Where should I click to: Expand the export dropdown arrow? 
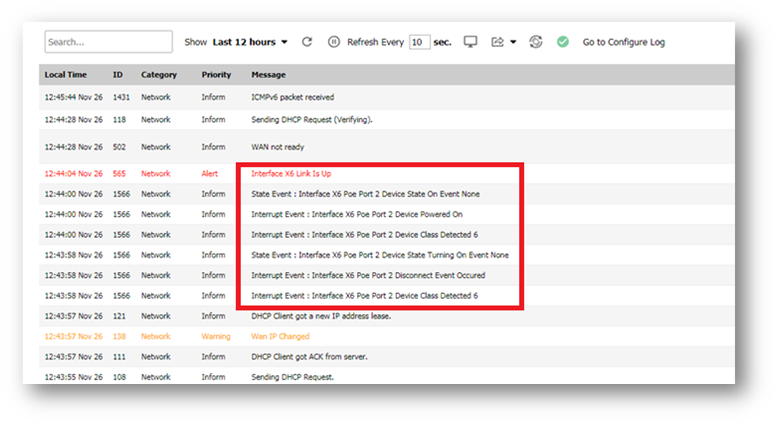pos(513,42)
